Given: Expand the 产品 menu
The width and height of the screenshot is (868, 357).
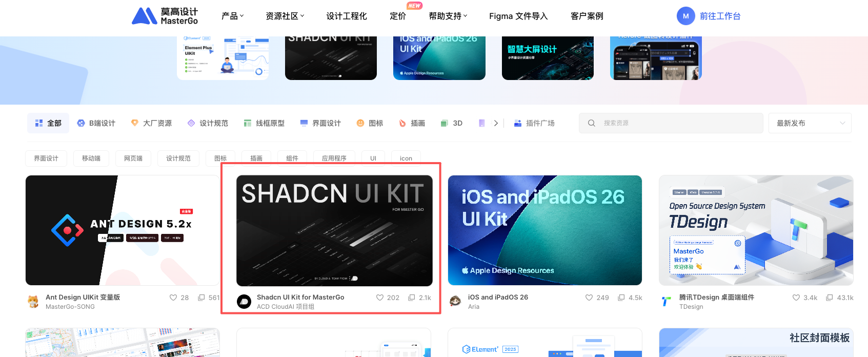Looking at the screenshot, I should tap(232, 16).
